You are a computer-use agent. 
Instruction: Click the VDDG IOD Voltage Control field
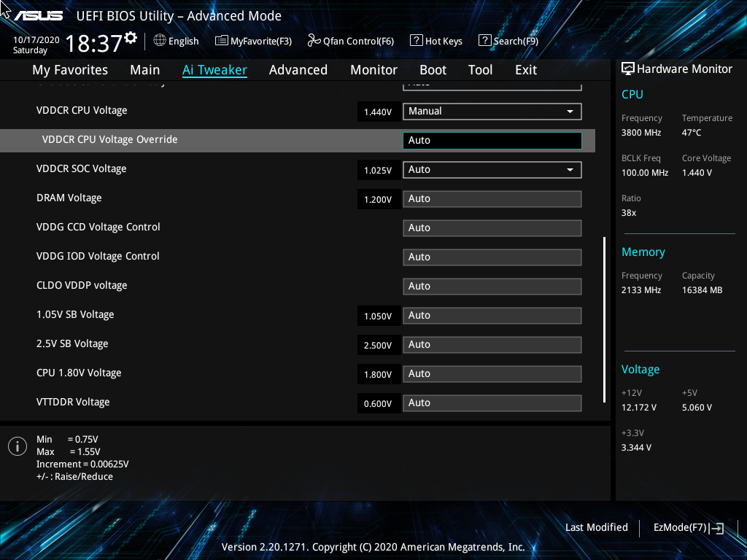492,257
